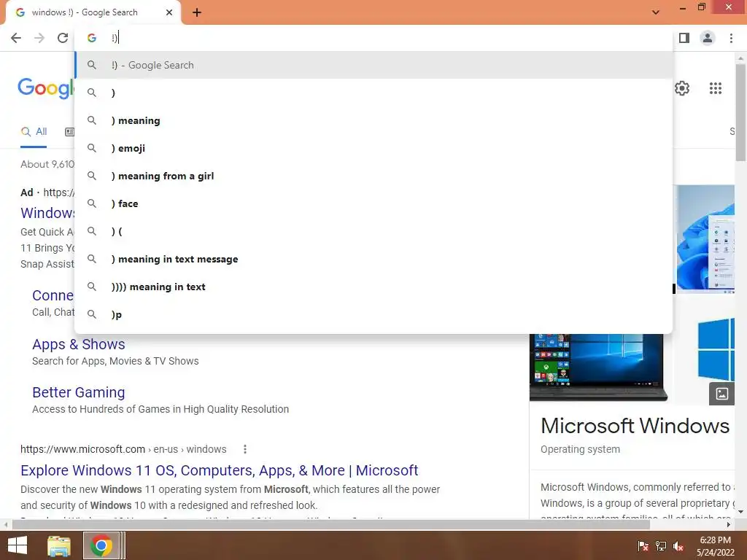Image resolution: width=747 pixels, height=560 pixels.
Task: Select the ') (' suggestion
Action: point(373,231)
